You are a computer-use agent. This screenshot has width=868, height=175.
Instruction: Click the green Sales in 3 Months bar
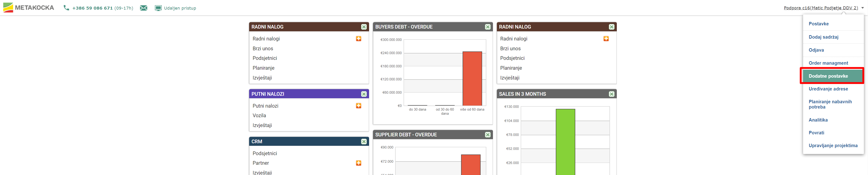pyautogui.click(x=565, y=142)
